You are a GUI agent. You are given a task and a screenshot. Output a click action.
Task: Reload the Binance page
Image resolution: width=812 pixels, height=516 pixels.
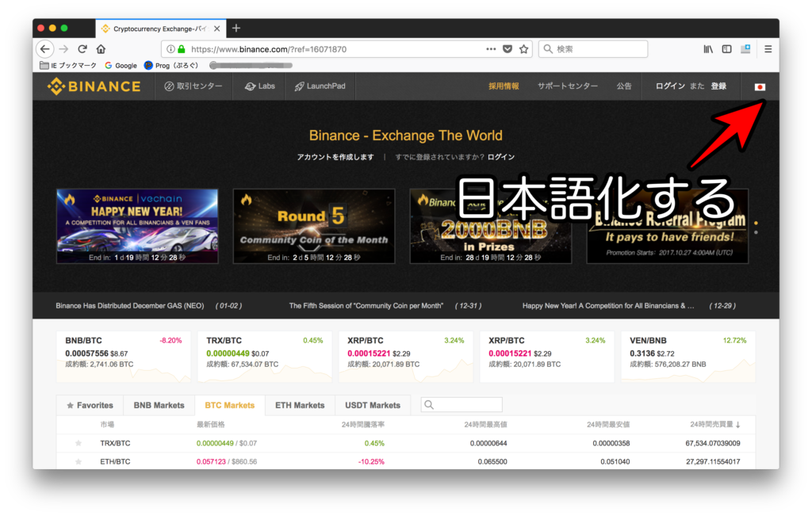(82, 49)
